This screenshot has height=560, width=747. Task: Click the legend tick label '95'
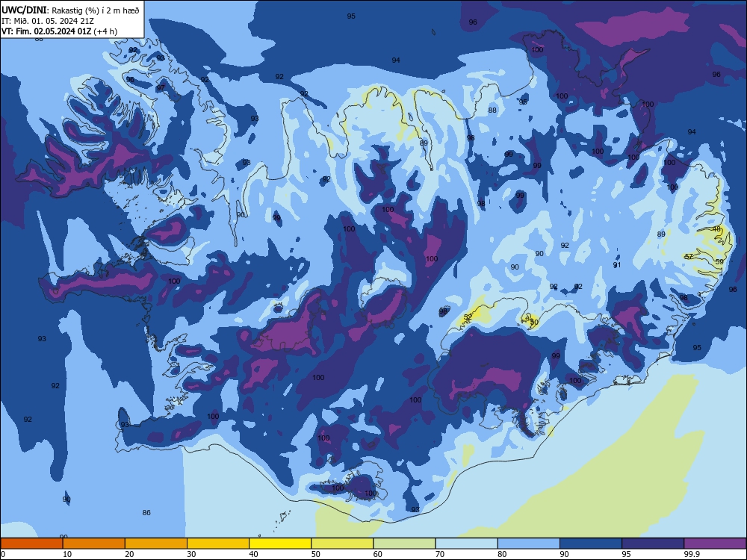626,554
